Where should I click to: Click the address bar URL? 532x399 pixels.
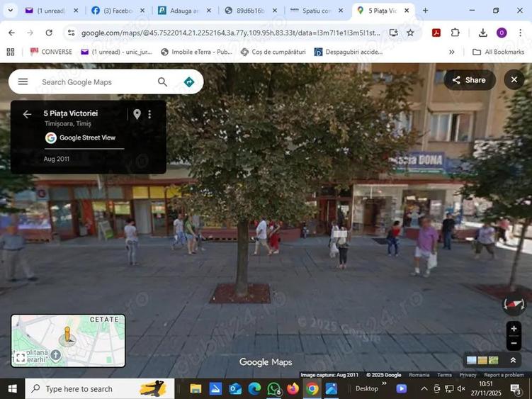[231, 33]
